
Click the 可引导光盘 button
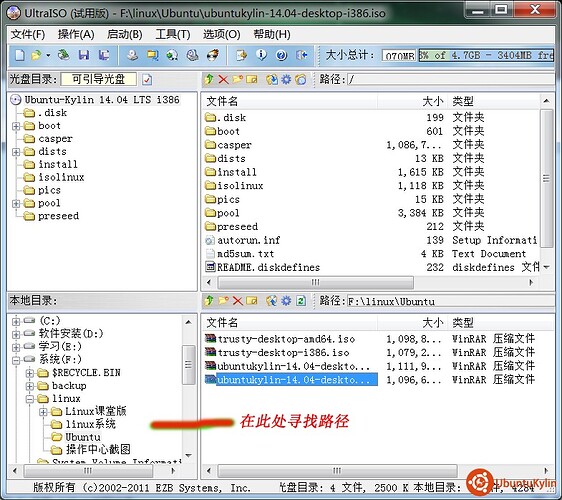[x=99, y=79]
